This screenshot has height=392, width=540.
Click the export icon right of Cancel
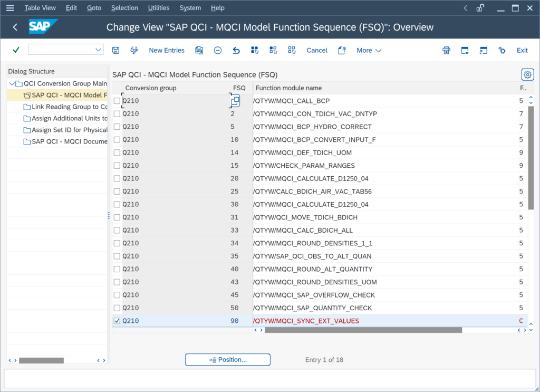click(342, 50)
